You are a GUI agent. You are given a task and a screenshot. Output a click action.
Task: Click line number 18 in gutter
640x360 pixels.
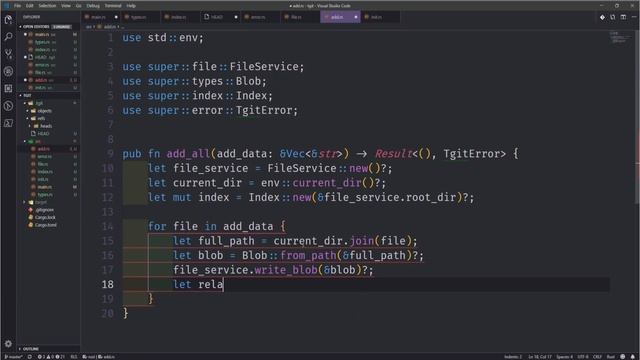coord(108,284)
